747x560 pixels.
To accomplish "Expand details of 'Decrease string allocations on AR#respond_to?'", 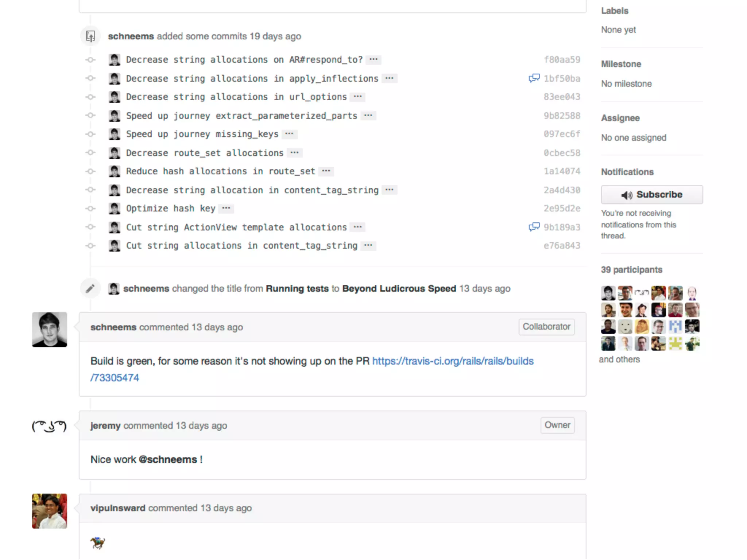I will pos(373,59).
